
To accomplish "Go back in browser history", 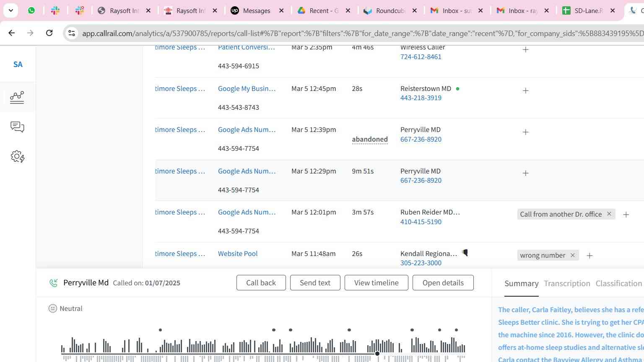I will (x=12, y=33).
